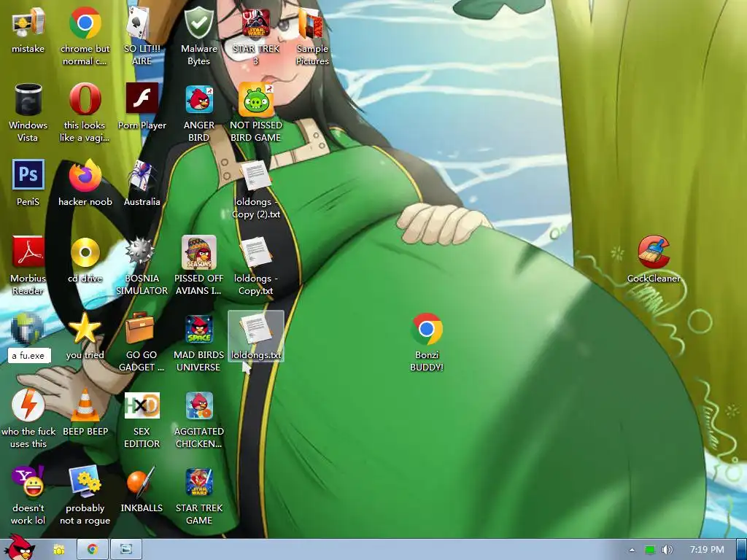Open the Malware Bytes shield icon
747x560 pixels.
pos(198,23)
